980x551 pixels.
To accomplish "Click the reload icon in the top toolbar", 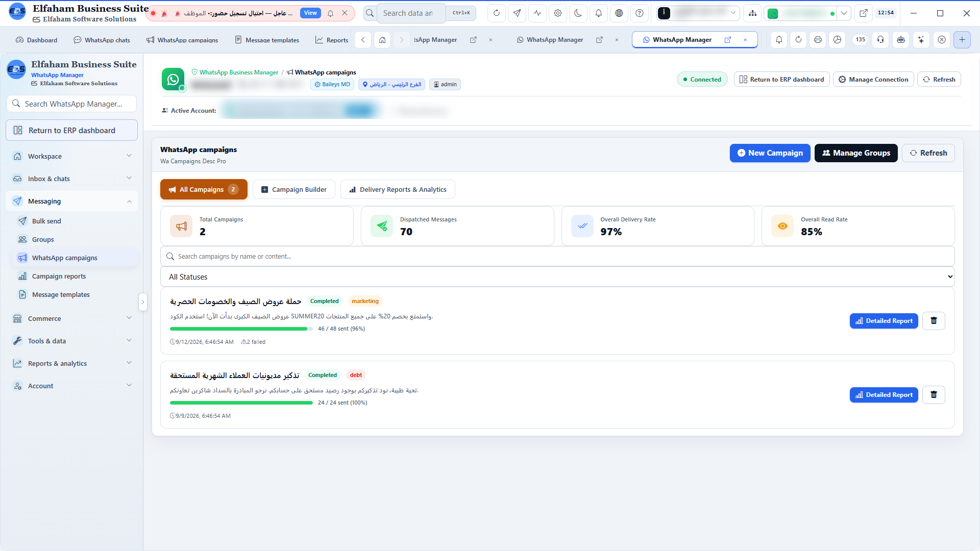I will [x=496, y=13].
